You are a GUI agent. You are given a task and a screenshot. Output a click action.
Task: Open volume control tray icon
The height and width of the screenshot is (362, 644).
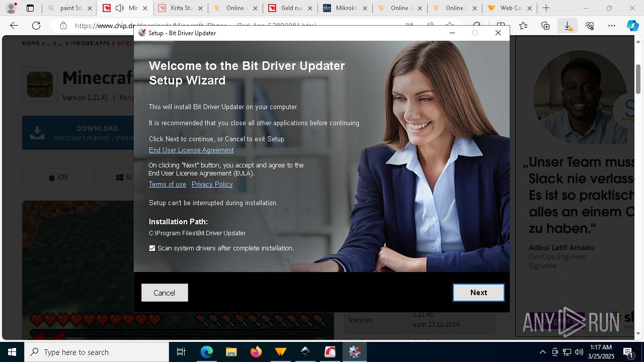coord(579,352)
